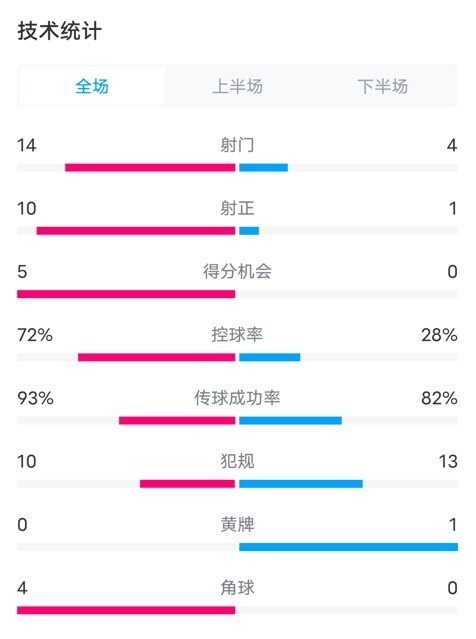Screen dimensions: 476x639
Task: Click the blue 控球率 bar
Action: coord(269,357)
